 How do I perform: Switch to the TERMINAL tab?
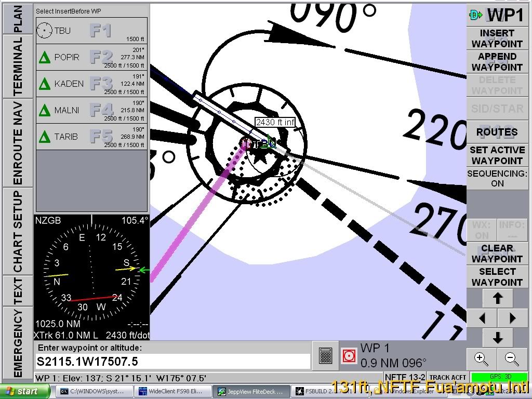point(17,66)
